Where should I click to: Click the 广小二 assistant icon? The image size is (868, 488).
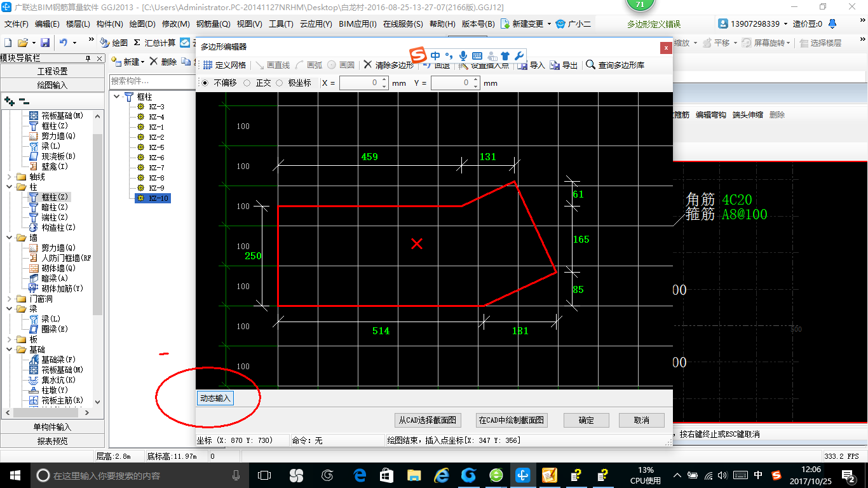pos(573,24)
